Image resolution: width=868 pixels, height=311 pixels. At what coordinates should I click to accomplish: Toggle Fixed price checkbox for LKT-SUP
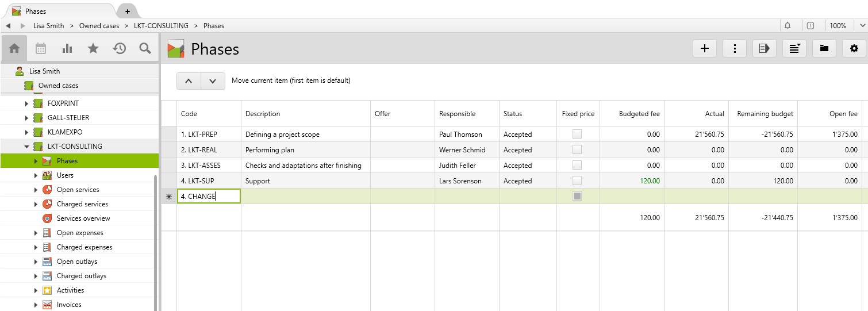click(x=577, y=181)
